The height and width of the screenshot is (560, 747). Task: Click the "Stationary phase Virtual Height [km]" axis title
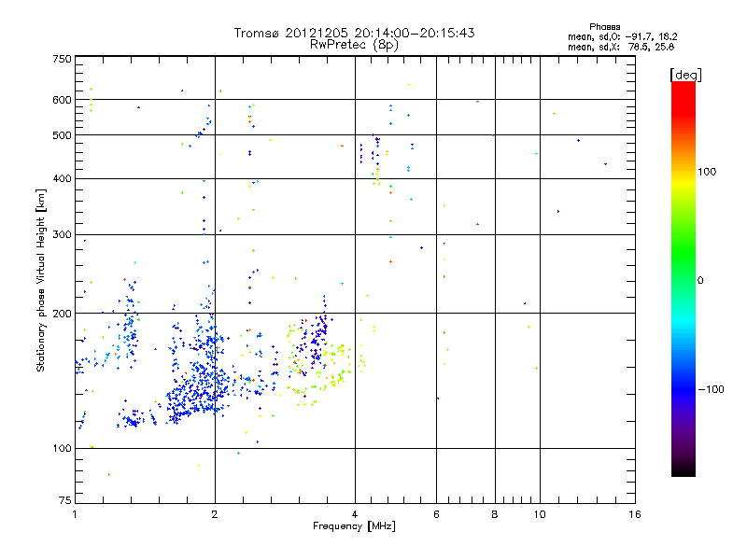(x=41, y=281)
